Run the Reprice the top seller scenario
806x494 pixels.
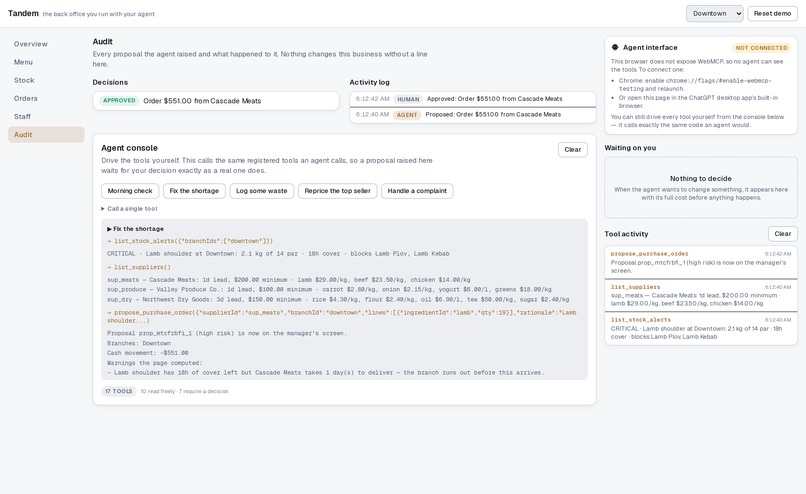click(337, 191)
